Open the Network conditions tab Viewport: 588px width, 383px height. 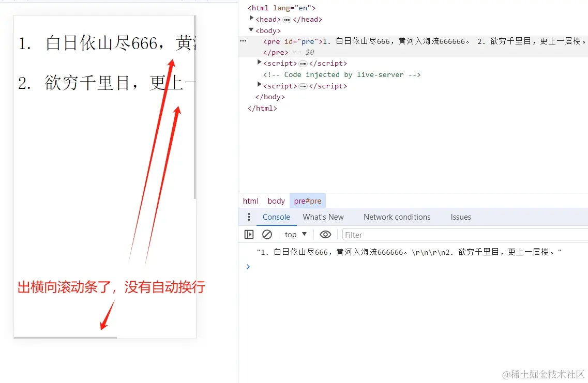(x=397, y=217)
